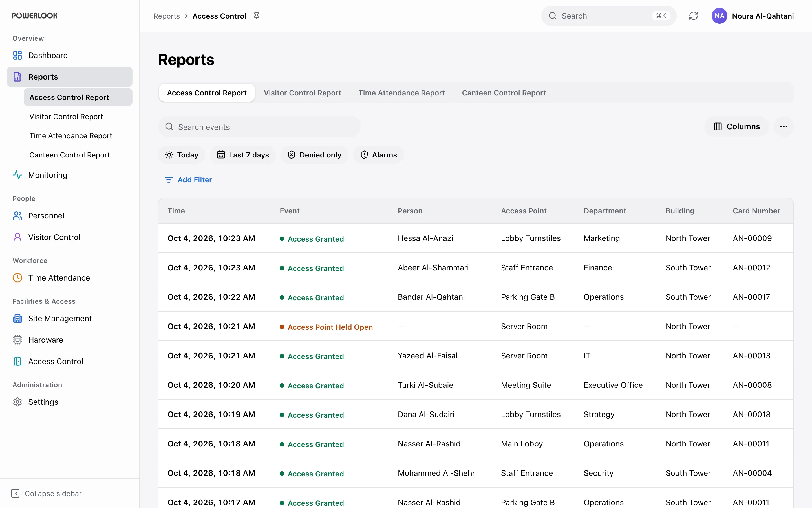Click the Executive Office department cell
This screenshot has height=508, width=812.
pos(613,385)
